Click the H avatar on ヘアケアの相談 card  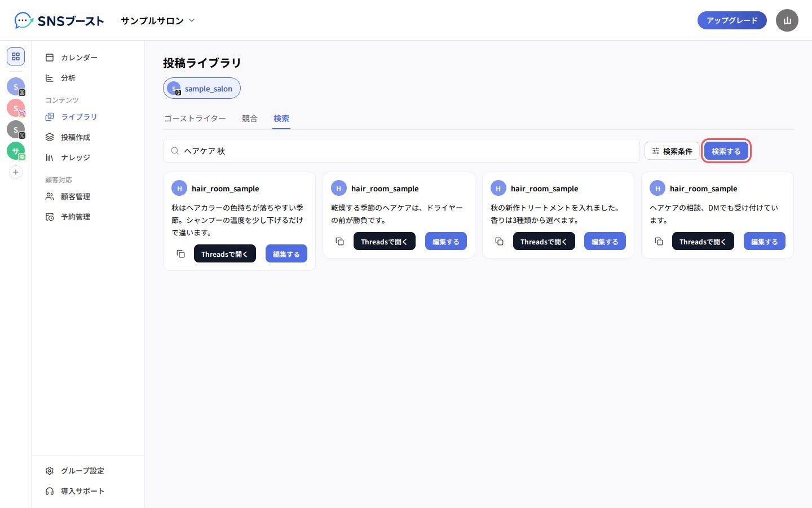(657, 189)
